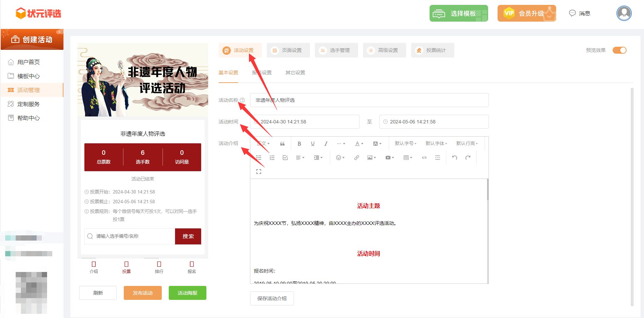Turn off the 预览效果 preview switch
The image size is (644, 318).
620,50
